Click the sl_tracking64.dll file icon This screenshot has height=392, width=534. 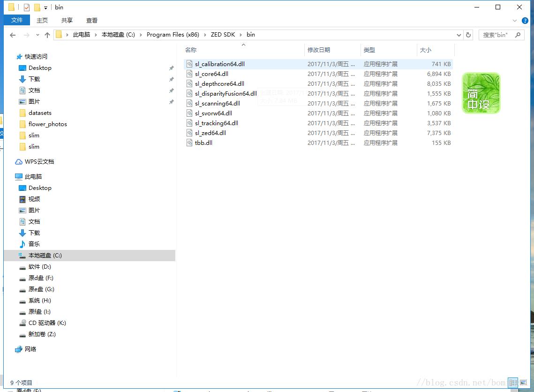point(189,123)
